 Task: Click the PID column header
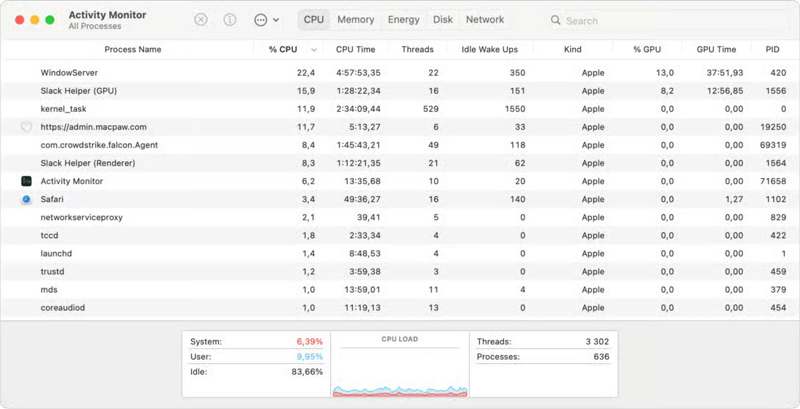(772, 49)
